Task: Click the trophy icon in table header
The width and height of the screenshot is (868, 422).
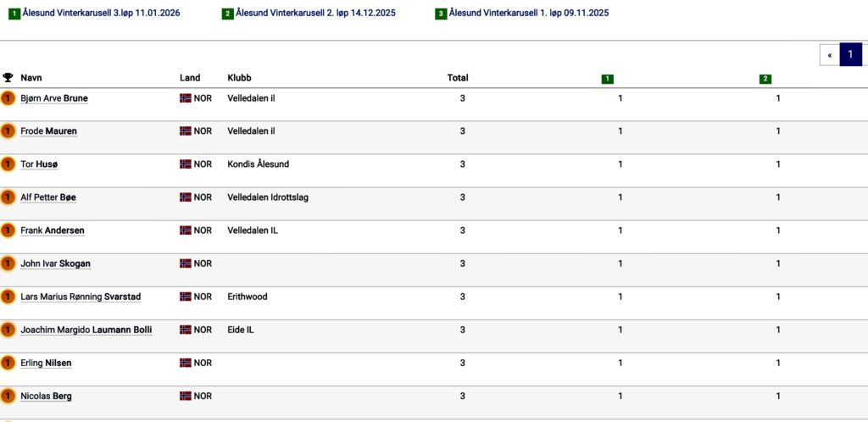Action: (8, 78)
